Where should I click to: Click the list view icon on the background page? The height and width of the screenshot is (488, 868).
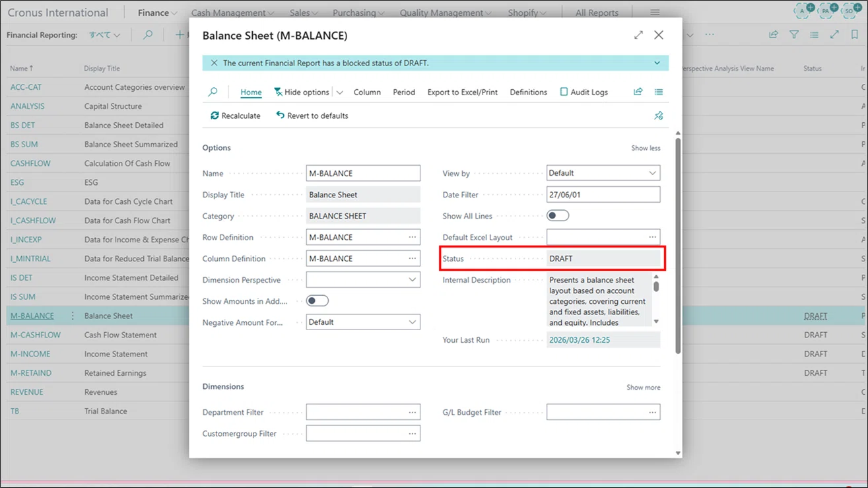coord(815,34)
